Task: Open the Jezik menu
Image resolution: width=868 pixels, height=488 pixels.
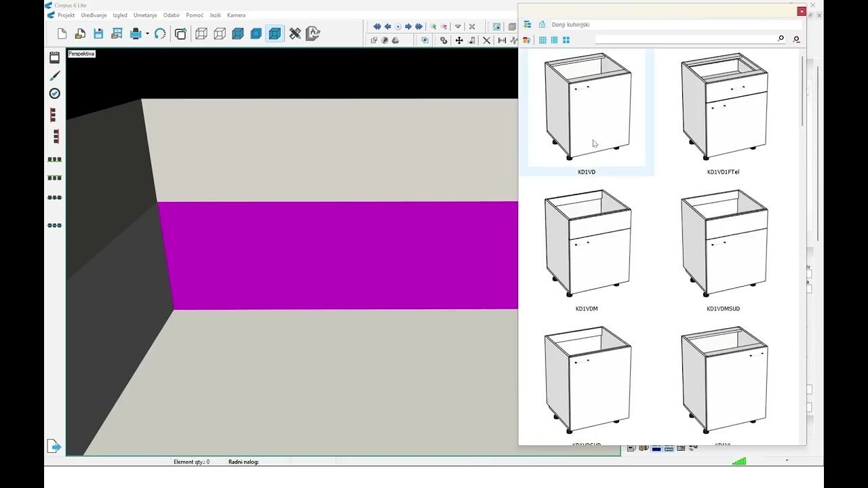Action: [215, 15]
